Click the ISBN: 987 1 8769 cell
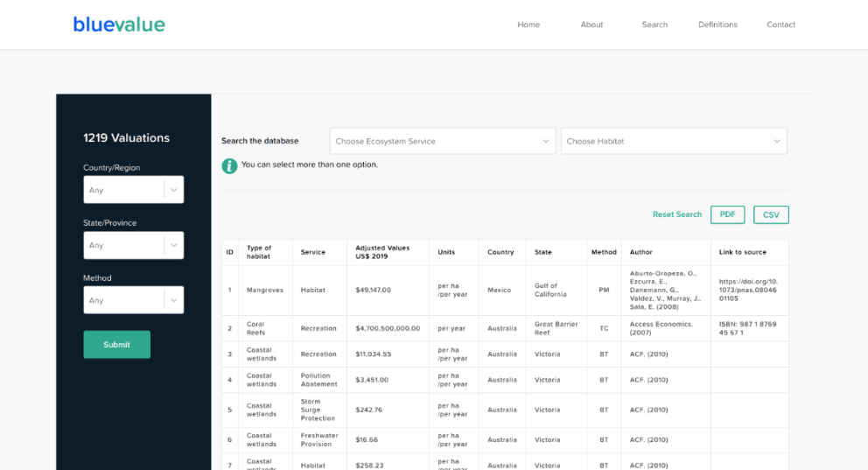The image size is (868, 470). [x=748, y=328]
